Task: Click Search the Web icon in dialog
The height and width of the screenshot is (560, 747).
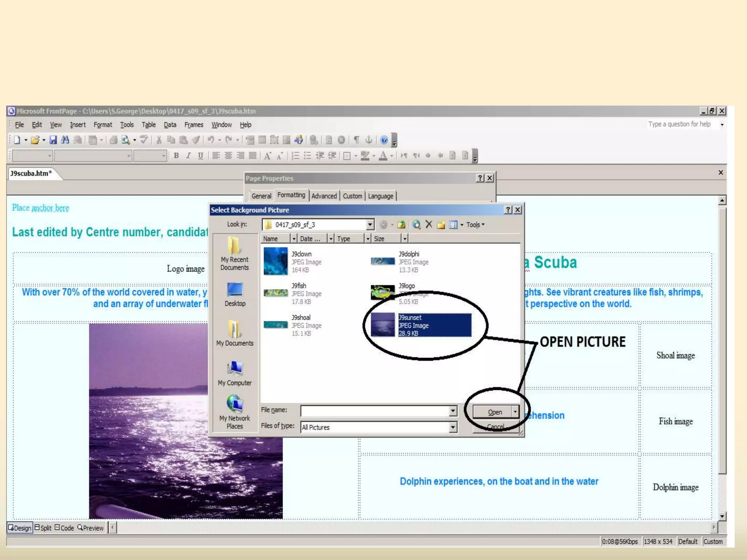Action: [x=417, y=225]
